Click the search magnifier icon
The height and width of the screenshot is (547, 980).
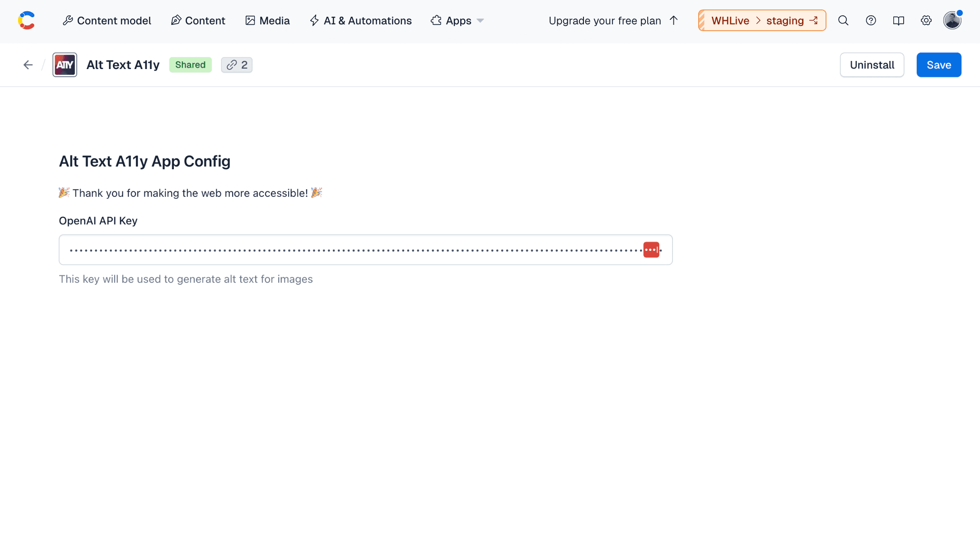(843, 21)
